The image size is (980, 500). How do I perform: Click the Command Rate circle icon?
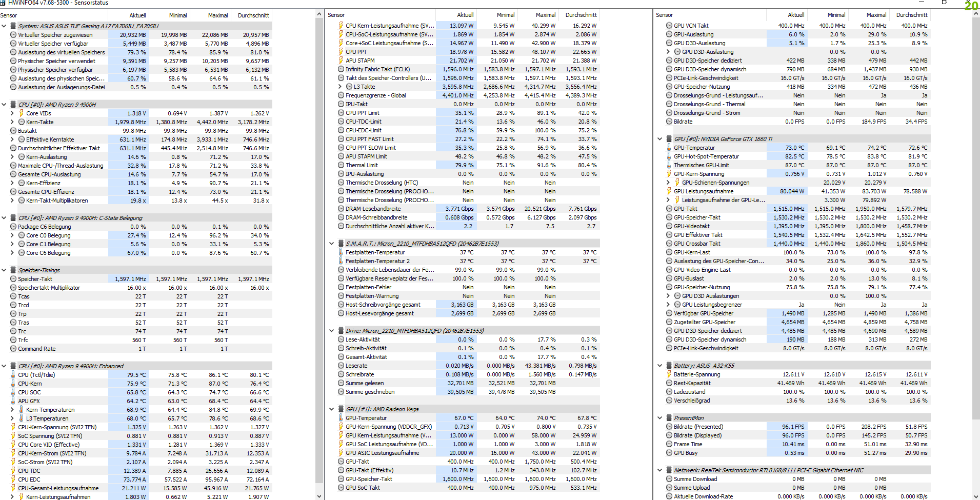pyautogui.click(x=13, y=349)
